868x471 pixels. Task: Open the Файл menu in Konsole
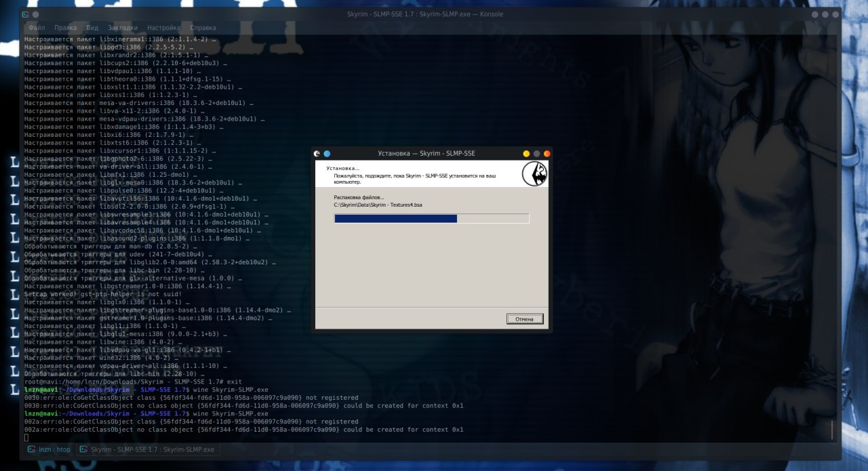(x=37, y=28)
